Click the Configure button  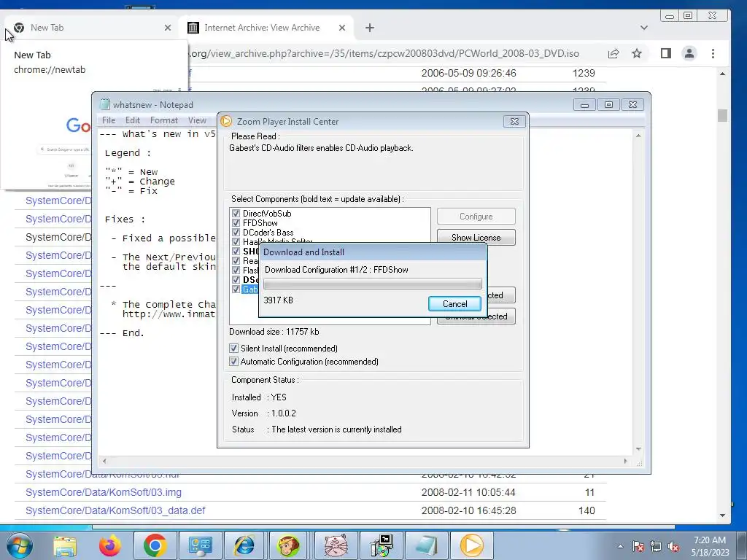(x=476, y=216)
